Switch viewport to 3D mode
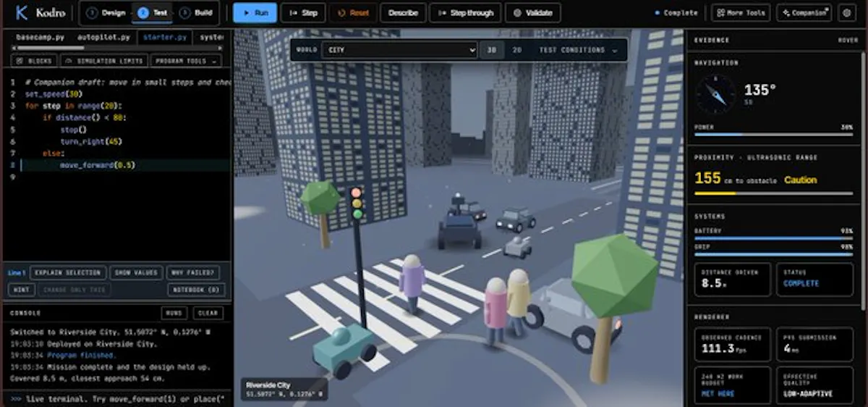The image size is (868, 407). pos(491,50)
